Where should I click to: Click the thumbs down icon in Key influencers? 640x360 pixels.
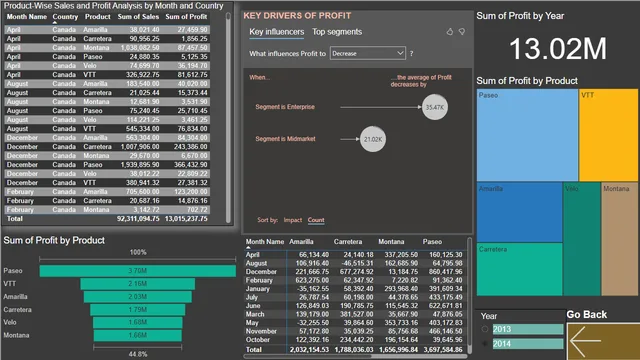click(462, 32)
